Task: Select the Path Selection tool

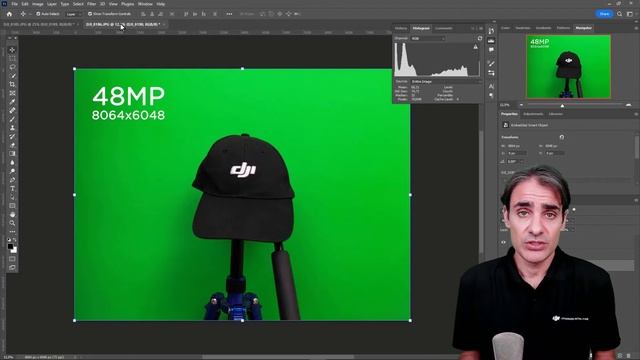Action: click(x=12, y=197)
